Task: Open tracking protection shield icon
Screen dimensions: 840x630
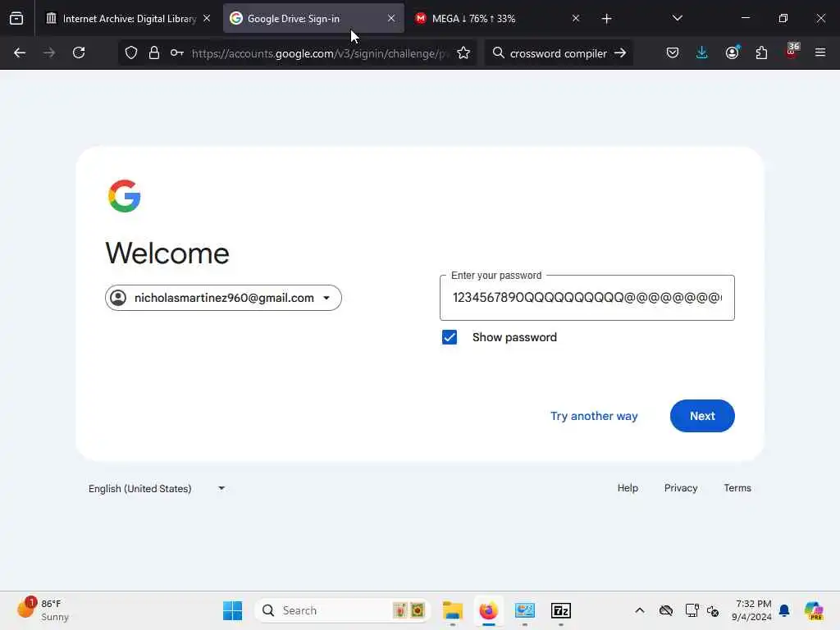Action: (x=131, y=52)
